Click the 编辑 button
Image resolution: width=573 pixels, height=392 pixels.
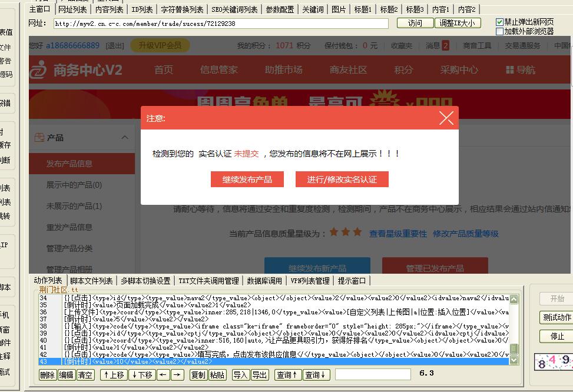67,375
